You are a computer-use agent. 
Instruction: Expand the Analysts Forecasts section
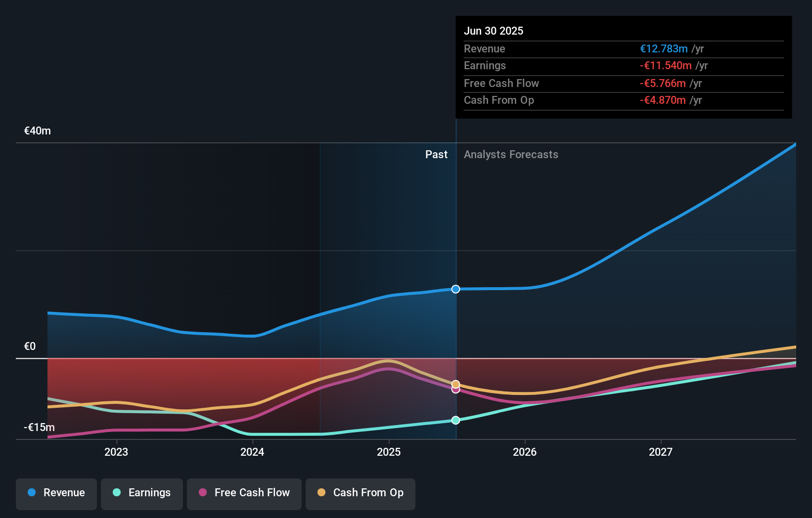[x=511, y=155]
